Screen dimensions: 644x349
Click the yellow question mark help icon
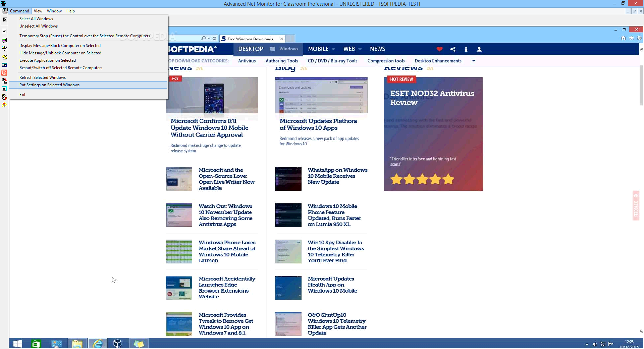tap(4, 105)
